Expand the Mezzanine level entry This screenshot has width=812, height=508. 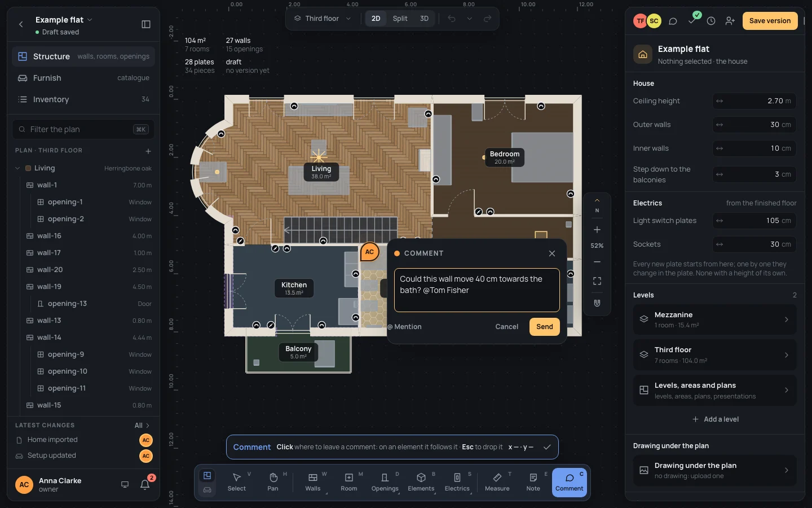pyautogui.click(x=714, y=319)
